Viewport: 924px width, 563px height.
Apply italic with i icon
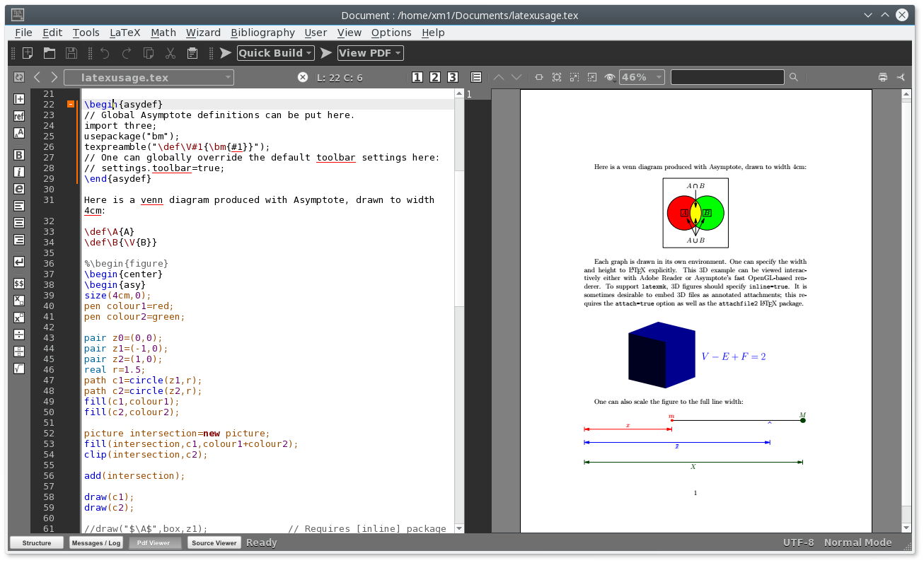tap(19, 172)
